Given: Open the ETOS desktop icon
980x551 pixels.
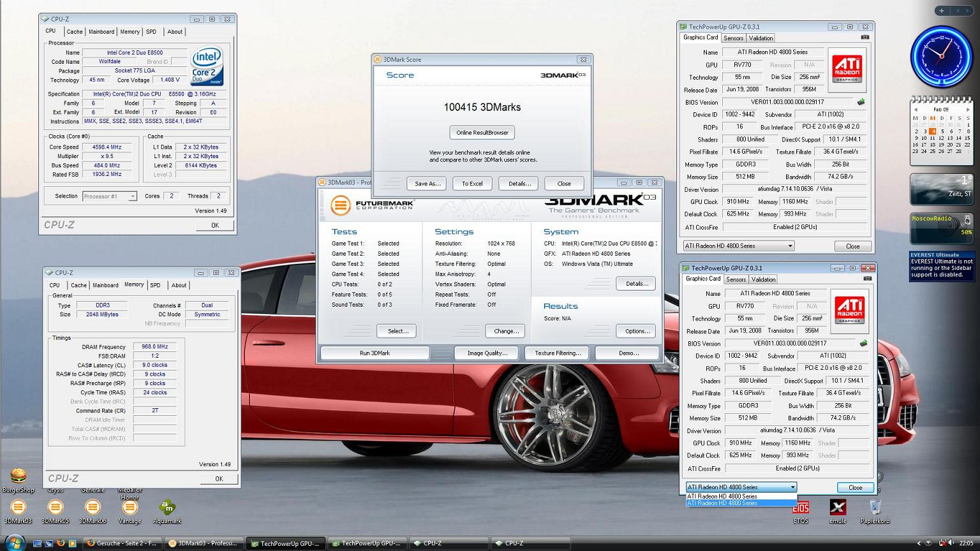Looking at the screenshot, I should click(x=801, y=512).
